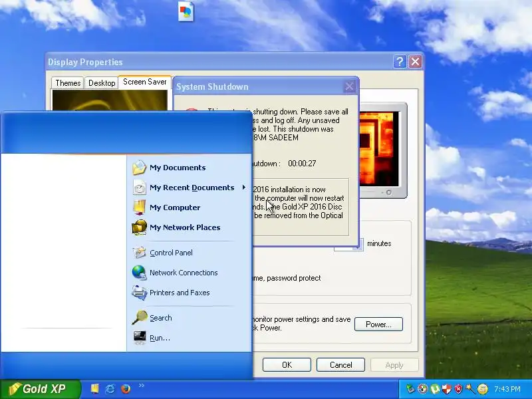Click Cancel in Display Properties

[x=340, y=364]
